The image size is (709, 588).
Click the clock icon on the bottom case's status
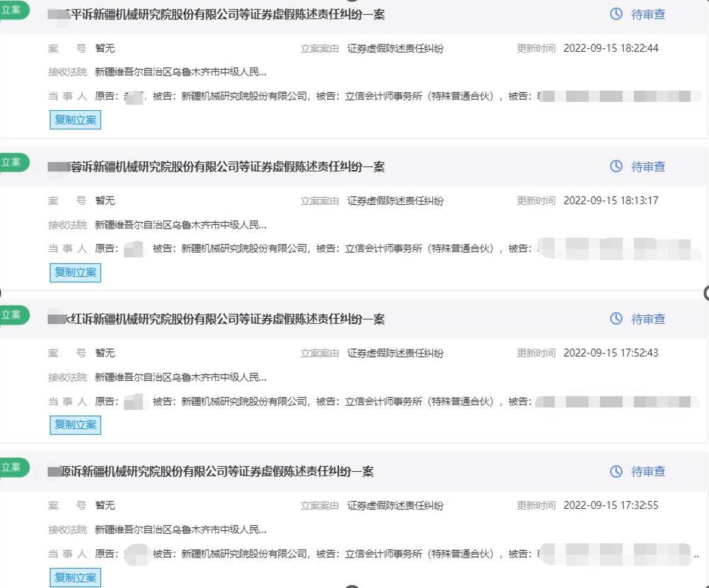[616, 471]
